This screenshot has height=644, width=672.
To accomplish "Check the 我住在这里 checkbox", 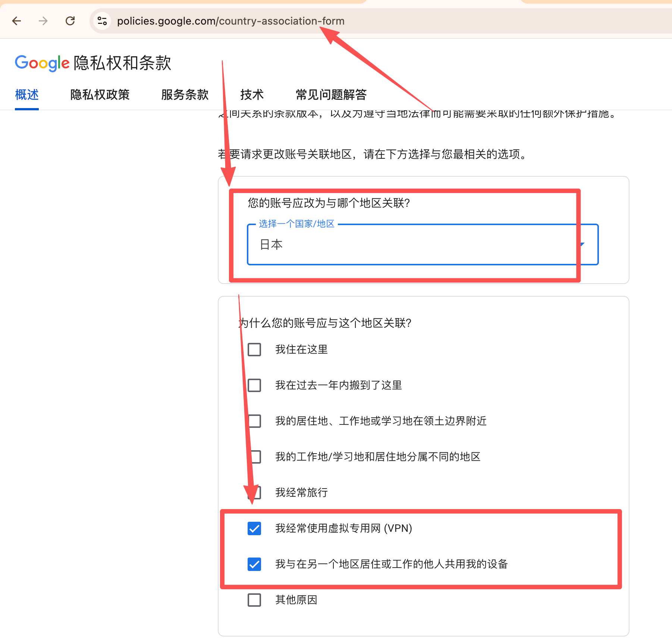I will 254,350.
